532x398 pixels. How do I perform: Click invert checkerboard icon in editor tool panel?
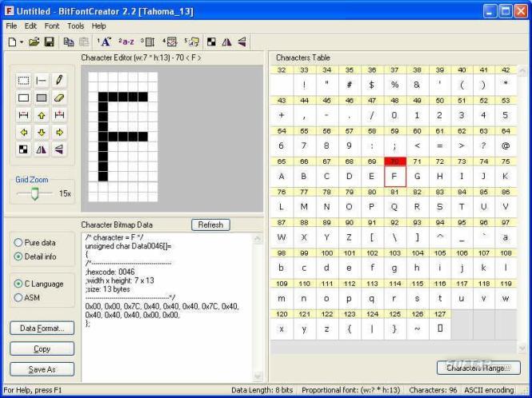(23, 149)
